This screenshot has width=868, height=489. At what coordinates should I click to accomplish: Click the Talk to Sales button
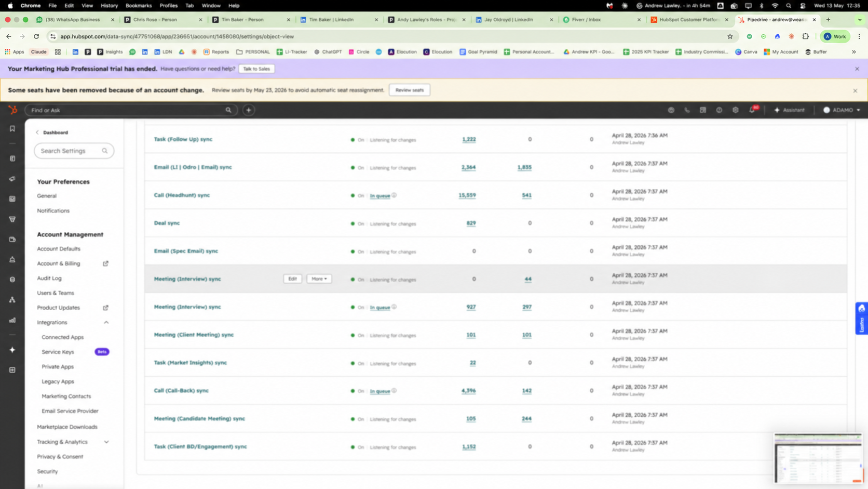tap(256, 69)
